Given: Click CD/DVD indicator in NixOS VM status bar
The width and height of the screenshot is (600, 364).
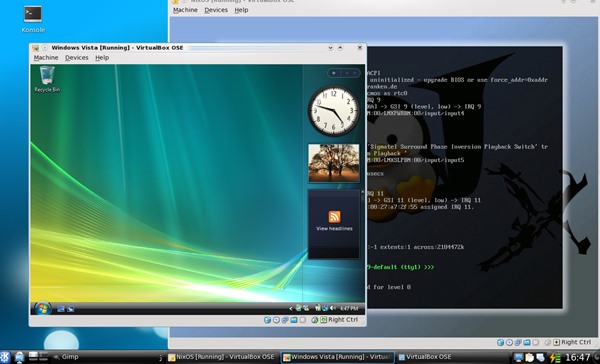Looking at the screenshot, I should pyautogui.click(x=509, y=343).
